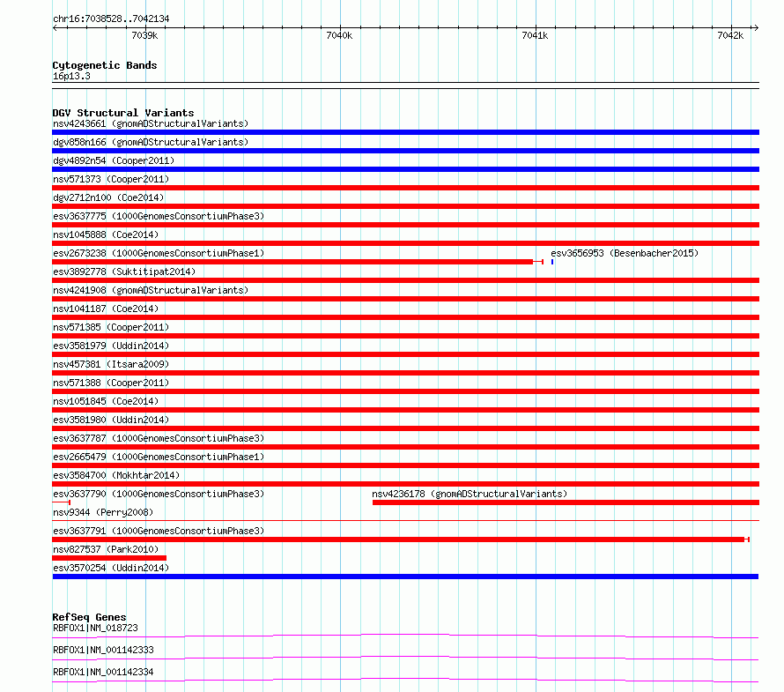
Task: Click the nsv4243661 gnomAD variant label
Action: [151, 123]
